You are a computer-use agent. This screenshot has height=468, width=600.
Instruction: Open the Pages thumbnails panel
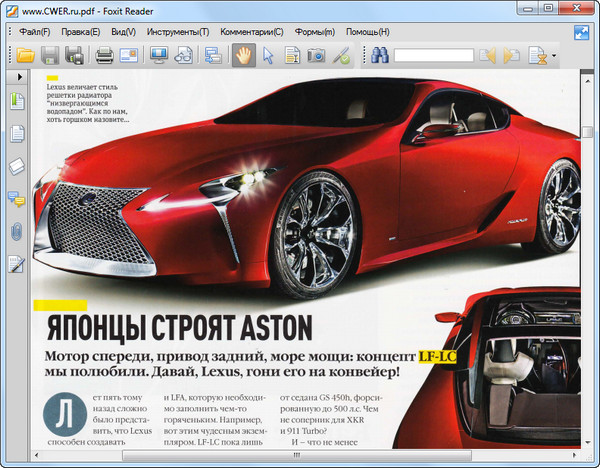(x=16, y=134)
